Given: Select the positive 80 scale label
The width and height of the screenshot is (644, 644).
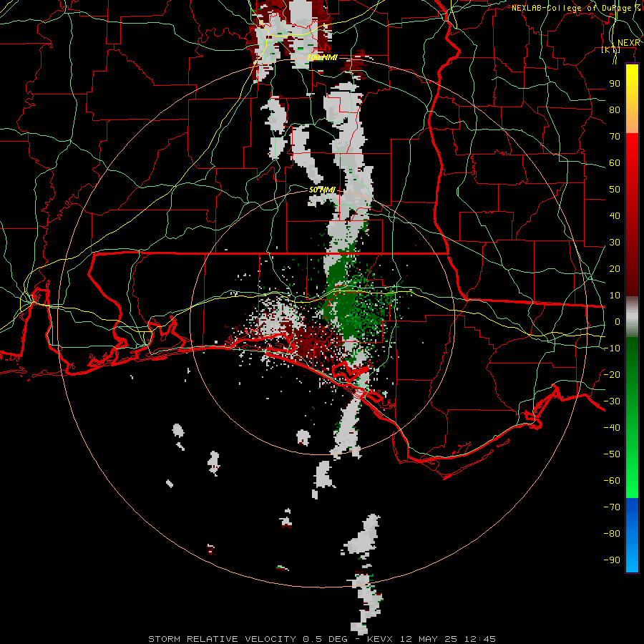Looking at the screenshot, I should 615,109.
